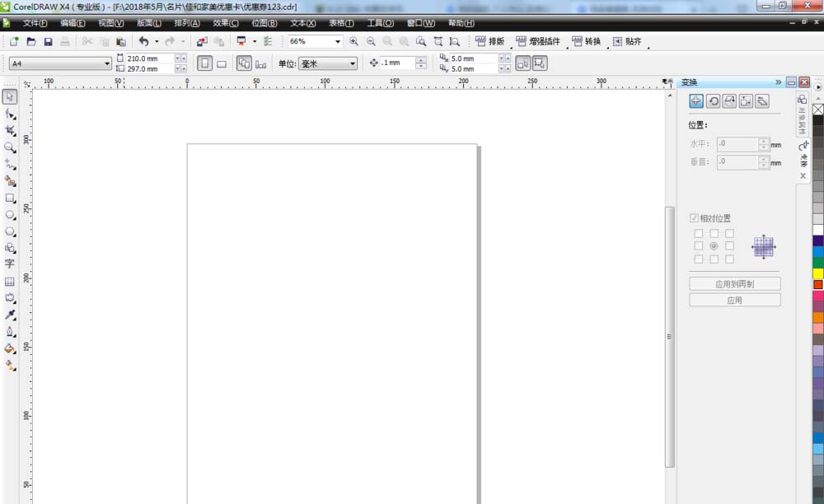Select the Smart fill tool
Image resolution: width=824 pixels, height=504 pixels.
click(9, 180)
